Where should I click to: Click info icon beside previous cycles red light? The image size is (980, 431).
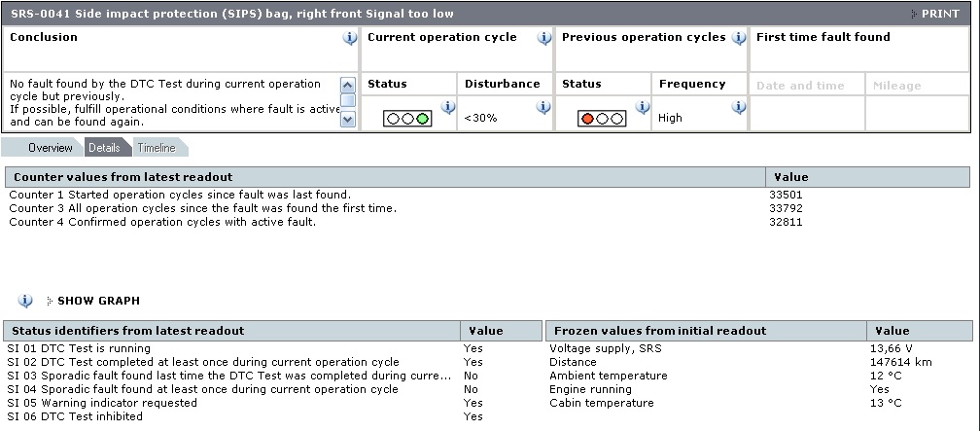point(643,107)
